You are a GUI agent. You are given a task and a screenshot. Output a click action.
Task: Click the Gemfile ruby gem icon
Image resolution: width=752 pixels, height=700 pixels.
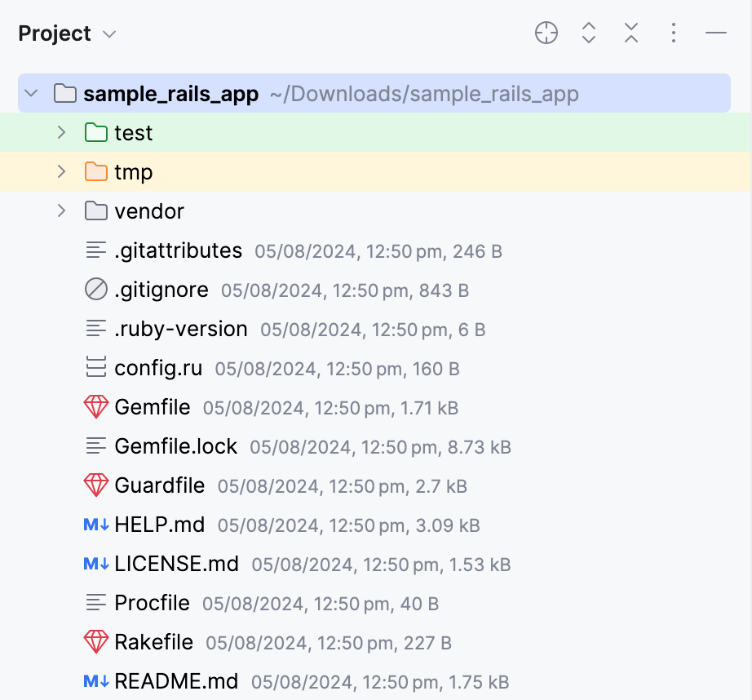(96, 407)
